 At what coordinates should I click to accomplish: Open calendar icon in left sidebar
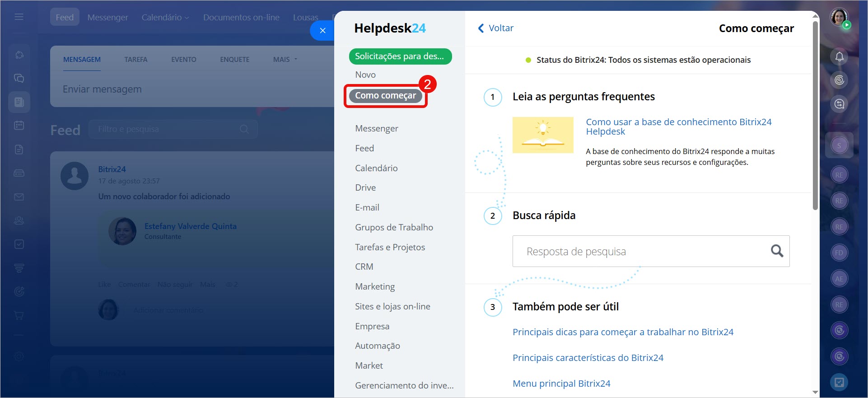pos(19,125)
